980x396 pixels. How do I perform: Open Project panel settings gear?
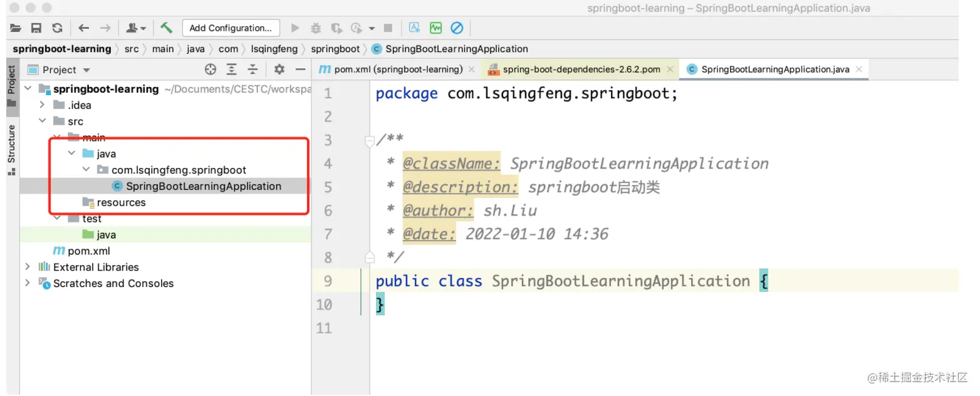(279, 70)
